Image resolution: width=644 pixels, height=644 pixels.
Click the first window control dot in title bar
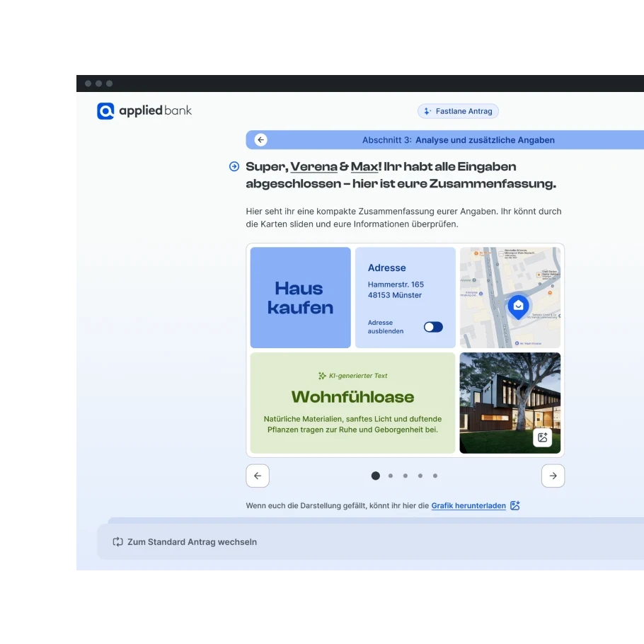click(88, 84)
